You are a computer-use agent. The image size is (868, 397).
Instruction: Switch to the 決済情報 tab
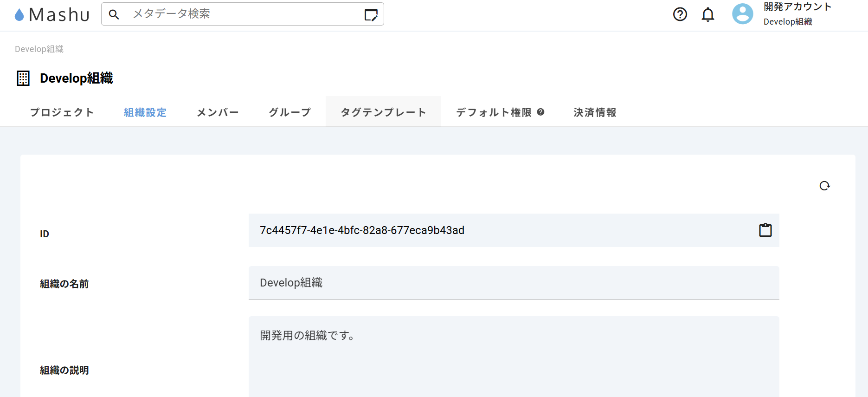[x=595, y=112]
